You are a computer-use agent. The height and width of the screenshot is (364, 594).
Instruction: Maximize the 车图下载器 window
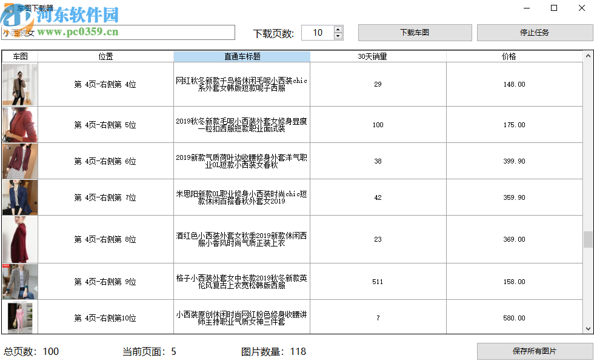pyautogui.click(x=554, y=8)
